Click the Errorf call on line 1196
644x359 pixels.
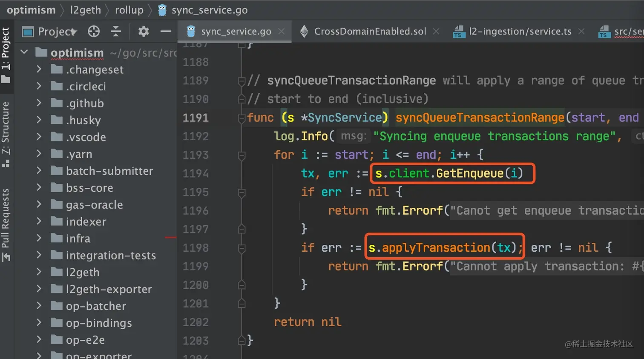[x=423, y=210]
